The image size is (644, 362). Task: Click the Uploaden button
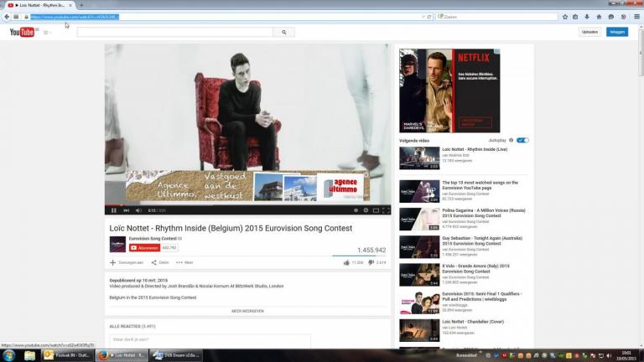(589, 32)
